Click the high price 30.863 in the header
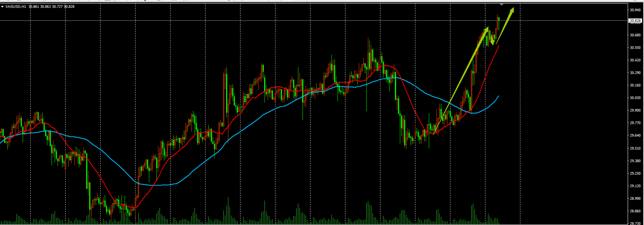644x225 pixels. pyautogui.click(x=46, y=7)
